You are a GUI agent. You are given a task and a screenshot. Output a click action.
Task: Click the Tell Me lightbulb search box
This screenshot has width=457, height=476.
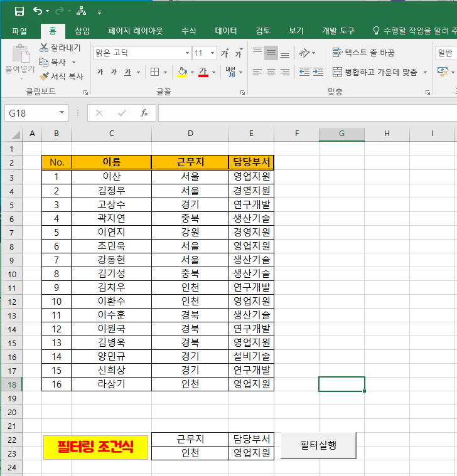click(x=414, y=31)
